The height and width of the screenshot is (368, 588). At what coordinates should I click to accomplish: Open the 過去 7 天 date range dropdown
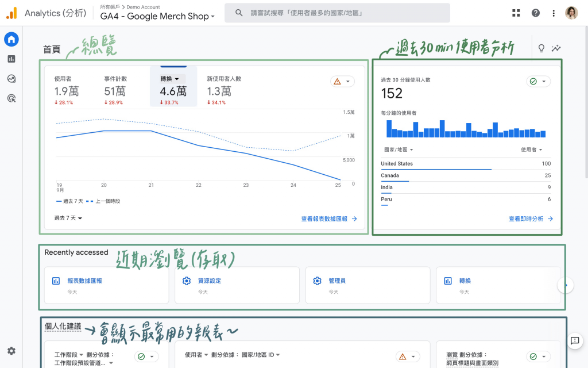tap(68, 218)
